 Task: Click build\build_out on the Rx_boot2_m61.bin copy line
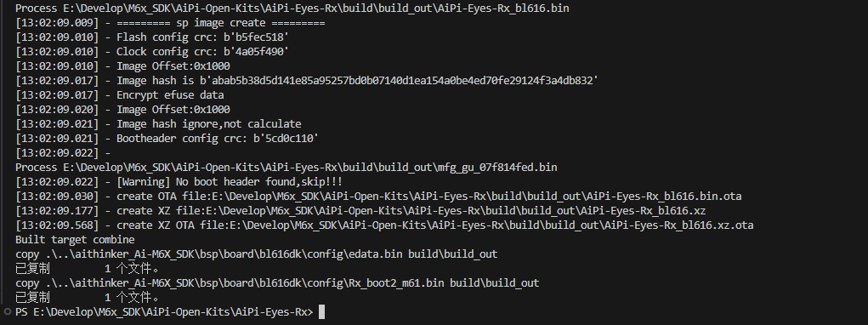coord(494,283)
